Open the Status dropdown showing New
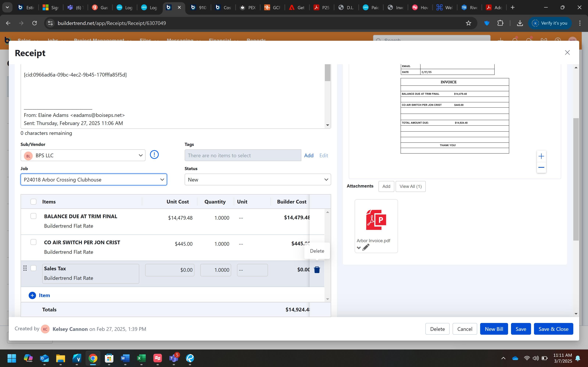Screen dimensions: 588x367 pyautogui.click(x=326, y=180)
